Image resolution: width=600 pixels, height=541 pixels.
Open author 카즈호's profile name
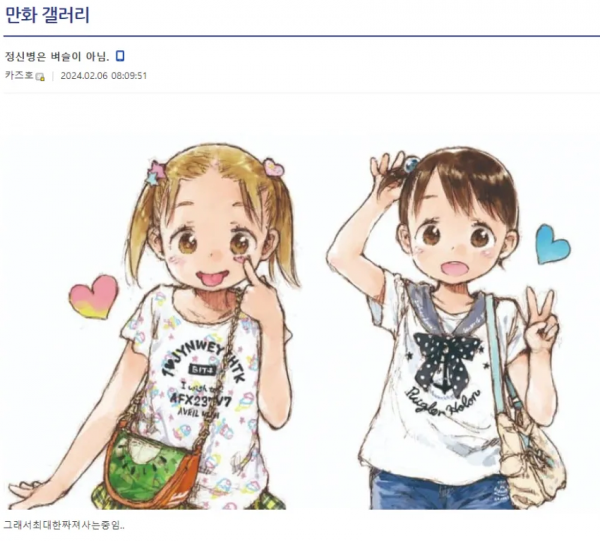coord(19,75)
